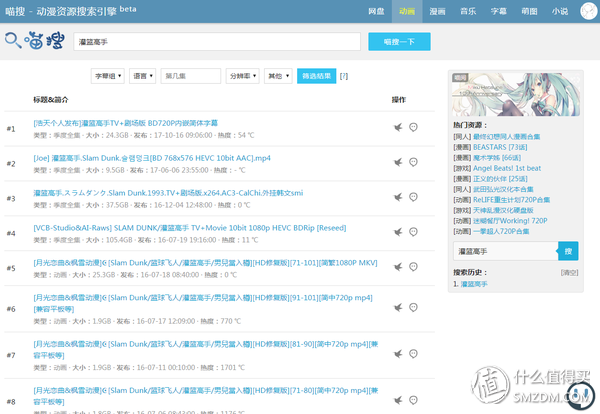
Task: Open the 语言 language dropdown
Action: 143,75
